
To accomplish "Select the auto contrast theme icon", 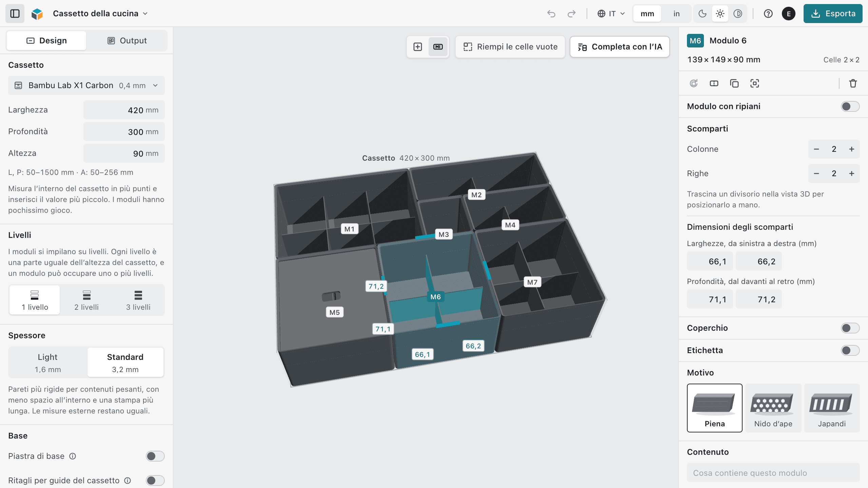I will [738, 14].
